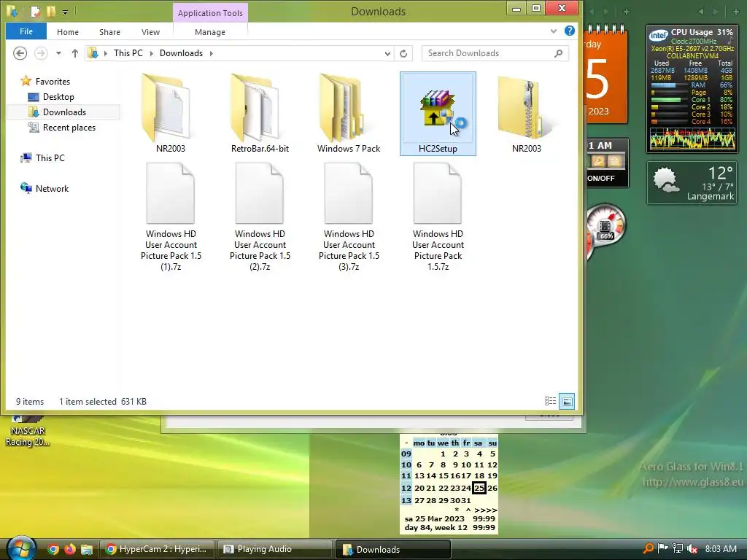The height and width of the screenshot is (560, 747).
Task: Click day 25 in desktop calendar
Action: click(479, 488)
